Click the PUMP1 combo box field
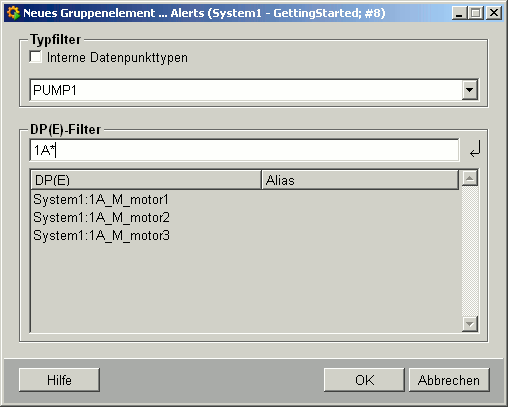 click(x=254, y=90)
